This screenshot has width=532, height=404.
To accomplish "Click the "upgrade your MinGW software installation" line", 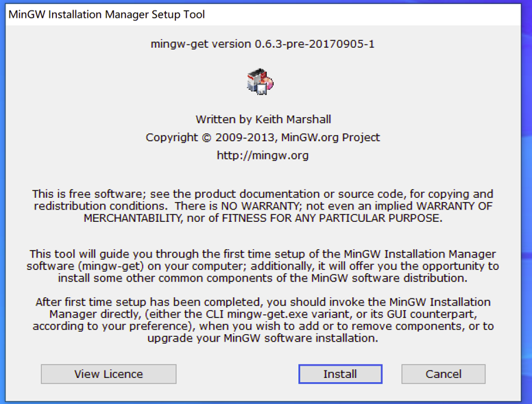I will [x=263, y=338].
